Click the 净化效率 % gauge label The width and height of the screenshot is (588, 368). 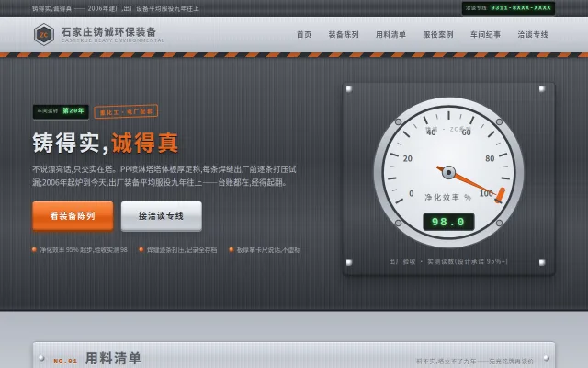[447, 198]
